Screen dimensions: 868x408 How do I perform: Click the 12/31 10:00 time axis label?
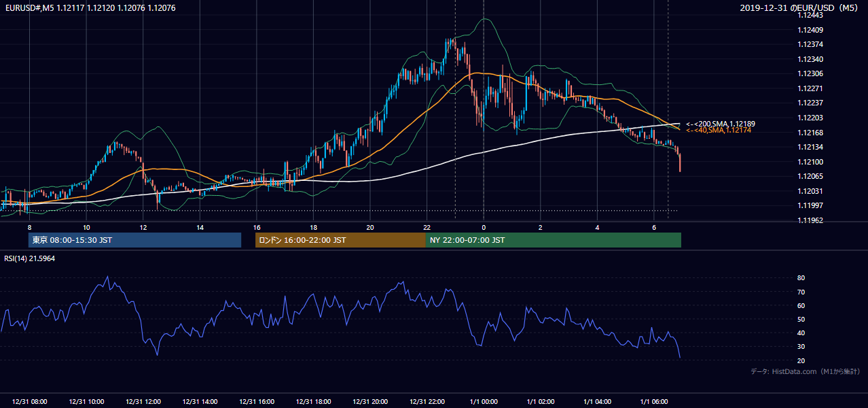87,402
